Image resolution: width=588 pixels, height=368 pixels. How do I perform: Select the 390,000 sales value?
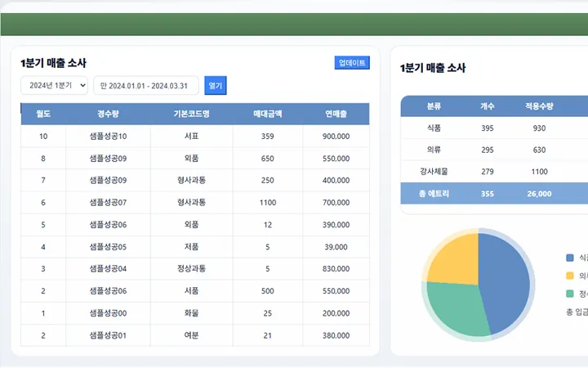pos(336,225)
